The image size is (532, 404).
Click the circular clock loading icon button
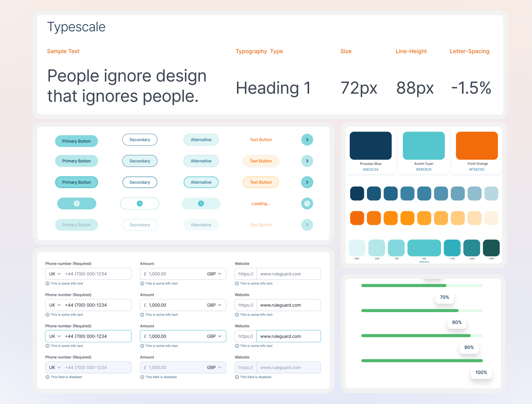tap(307, 203)
